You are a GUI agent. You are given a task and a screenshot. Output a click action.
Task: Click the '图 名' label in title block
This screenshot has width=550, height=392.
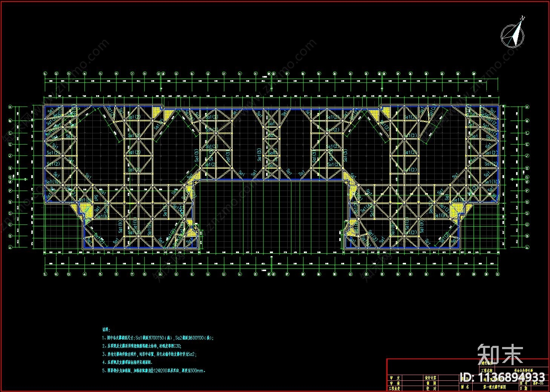pyautogui.click(x=465, y=387)
